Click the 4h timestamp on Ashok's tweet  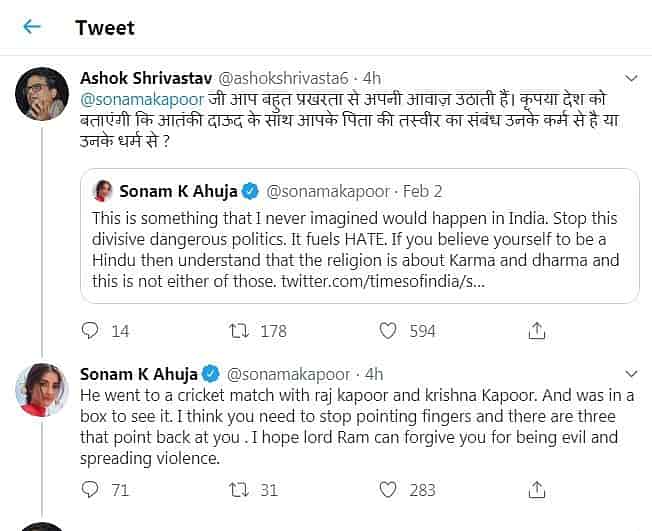pos(371,78)
